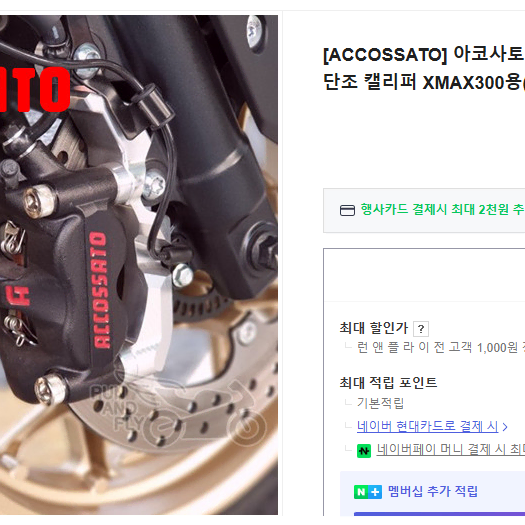Select the 멤버십 추가 적립 label

433,491
